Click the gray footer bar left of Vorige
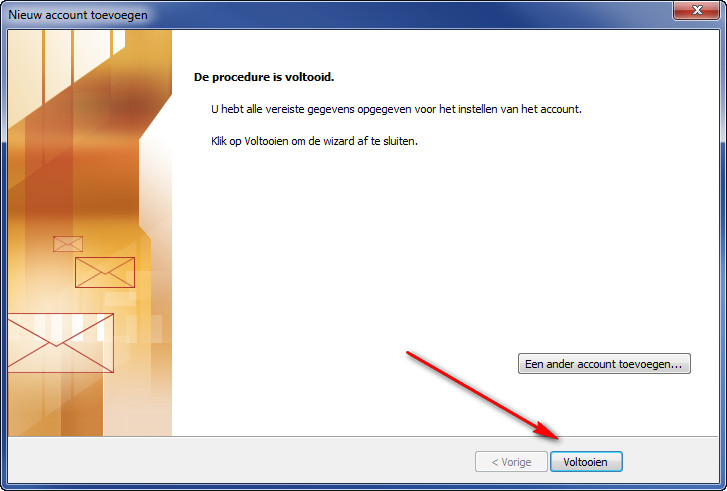The image size is (727, 491). click(241, 462)
